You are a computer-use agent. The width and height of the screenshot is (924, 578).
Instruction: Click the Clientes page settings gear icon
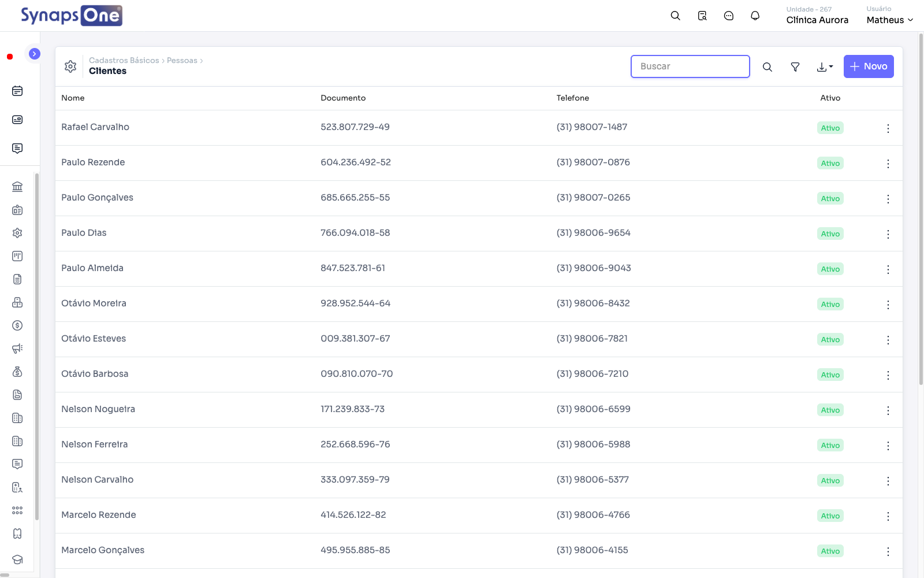point(70,66)
